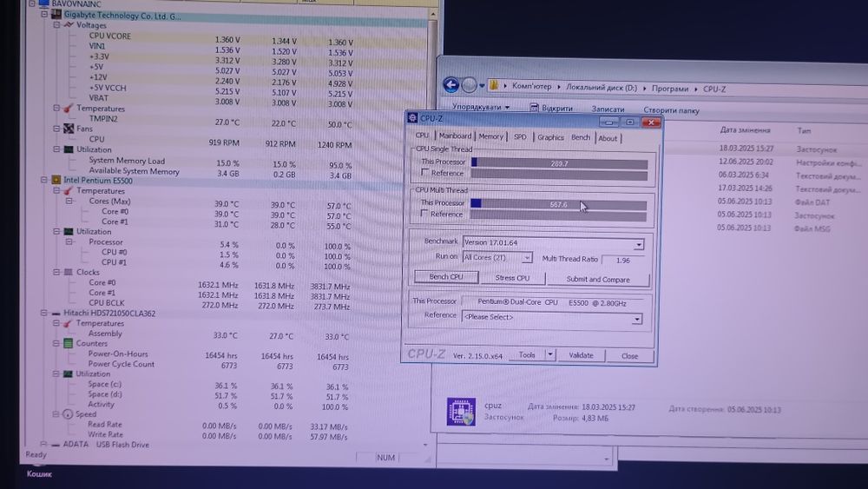Select the Файл DAT entry in Explorer
Image resolution: width=868 pixels, height=489 pixels.
coord(812,202)
